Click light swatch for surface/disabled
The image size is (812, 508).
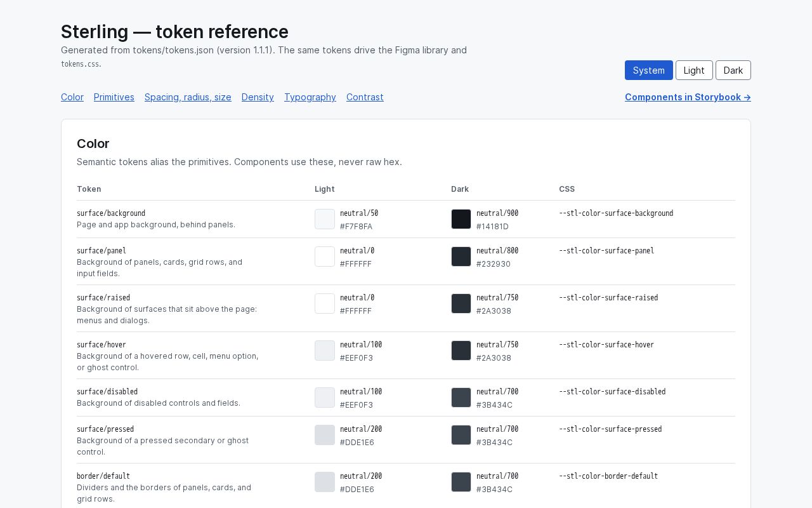coord(325,398)
